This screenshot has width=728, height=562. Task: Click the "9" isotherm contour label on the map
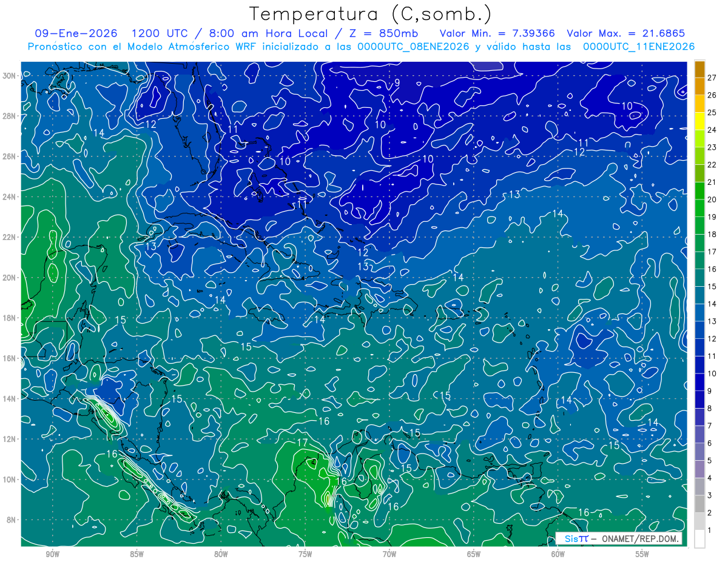pos(397,82)
